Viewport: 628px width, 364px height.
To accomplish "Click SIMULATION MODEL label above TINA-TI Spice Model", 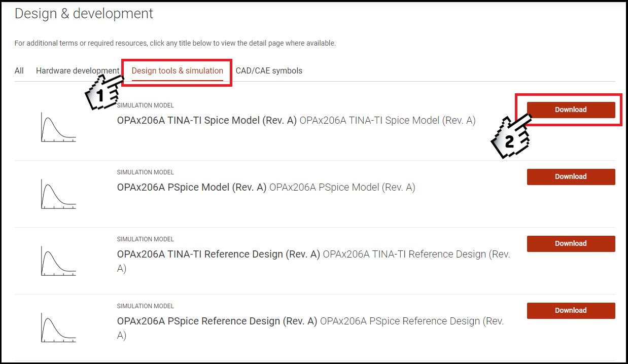I will point(146,105).
